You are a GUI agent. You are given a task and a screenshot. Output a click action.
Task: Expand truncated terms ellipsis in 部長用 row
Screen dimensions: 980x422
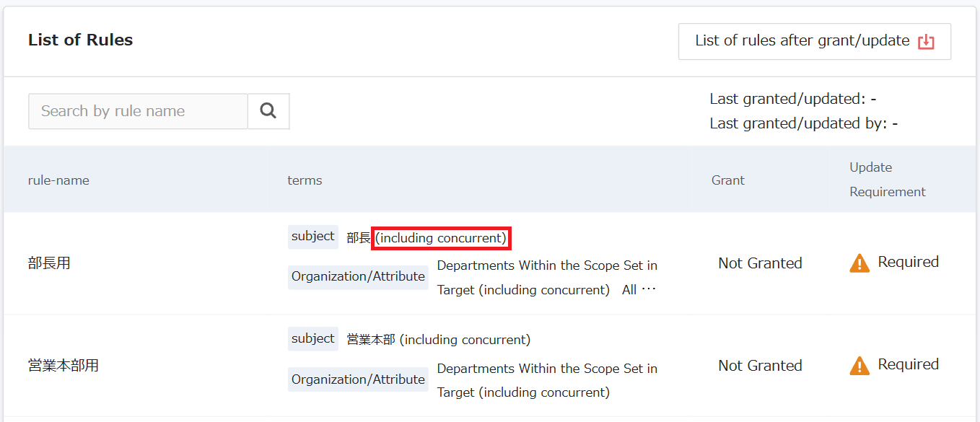point(649,290)
